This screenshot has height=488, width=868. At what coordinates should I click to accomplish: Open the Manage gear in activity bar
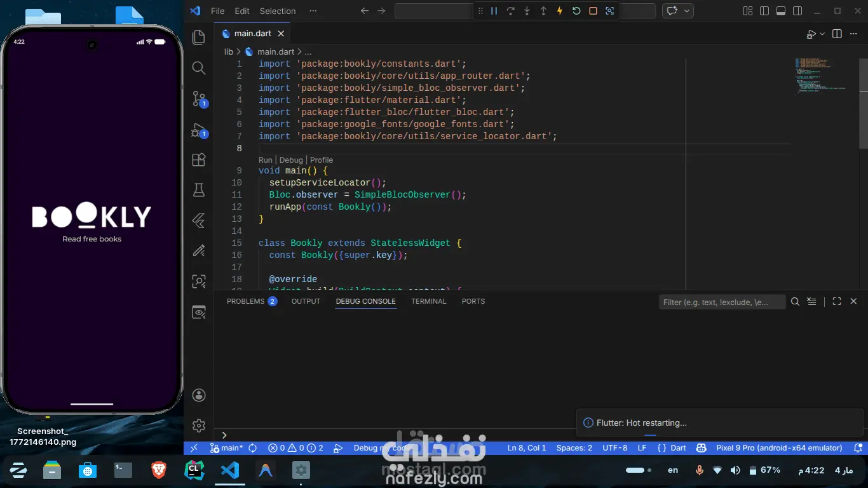pos(199,425)
